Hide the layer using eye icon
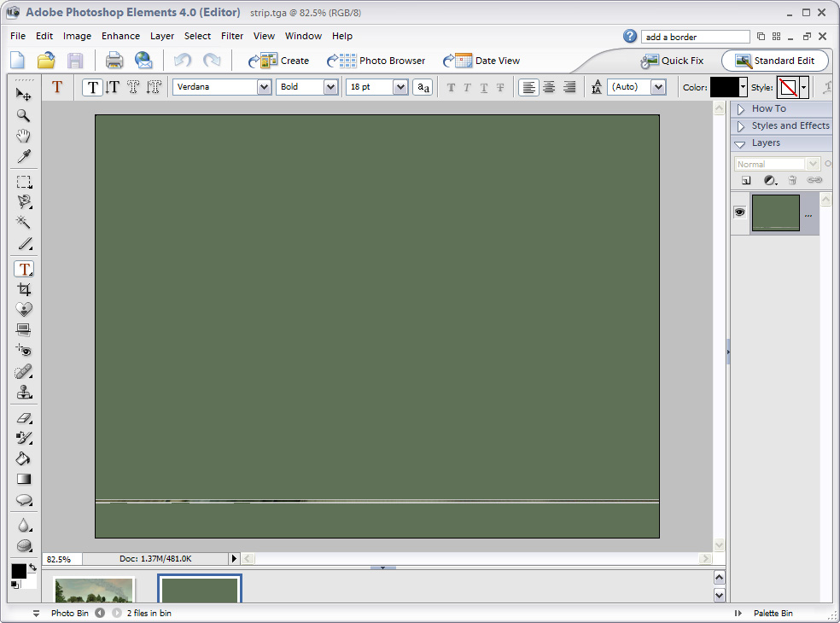Image resolution: width=840 pixels, height=623 pixels. click(740, 213)
